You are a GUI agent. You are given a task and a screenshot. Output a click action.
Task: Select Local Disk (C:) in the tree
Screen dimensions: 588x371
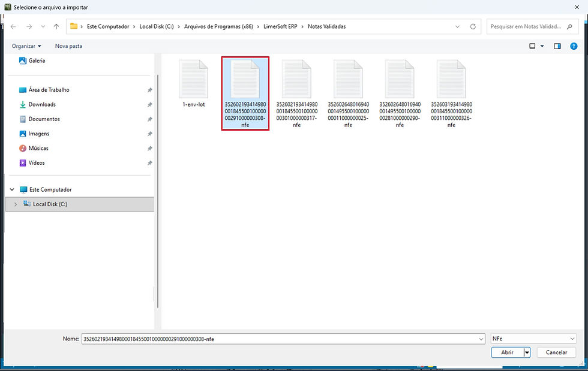click(80, 204)
